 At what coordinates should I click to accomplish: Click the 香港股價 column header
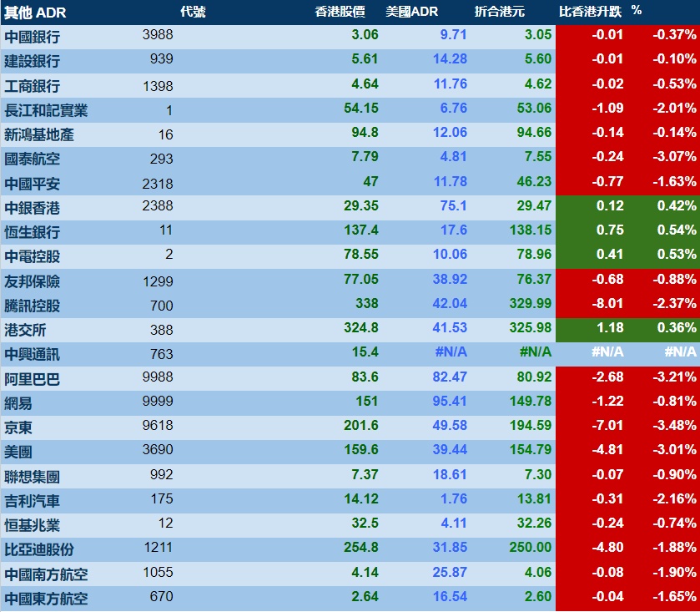click(340, 12)
